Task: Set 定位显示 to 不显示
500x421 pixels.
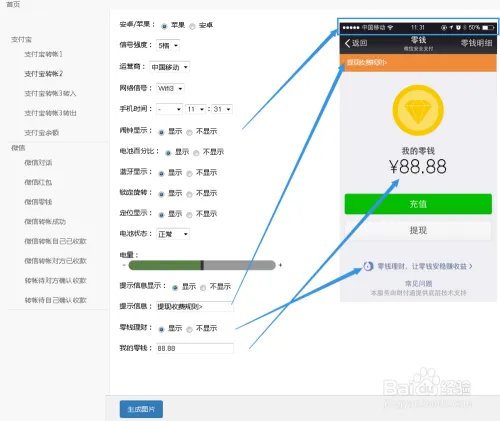Action: 189,215
